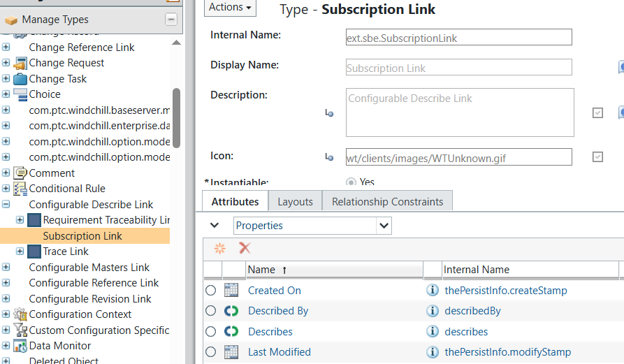
Task: Click the tree panel vertical scrollbar
Action: tap(177, 117)
